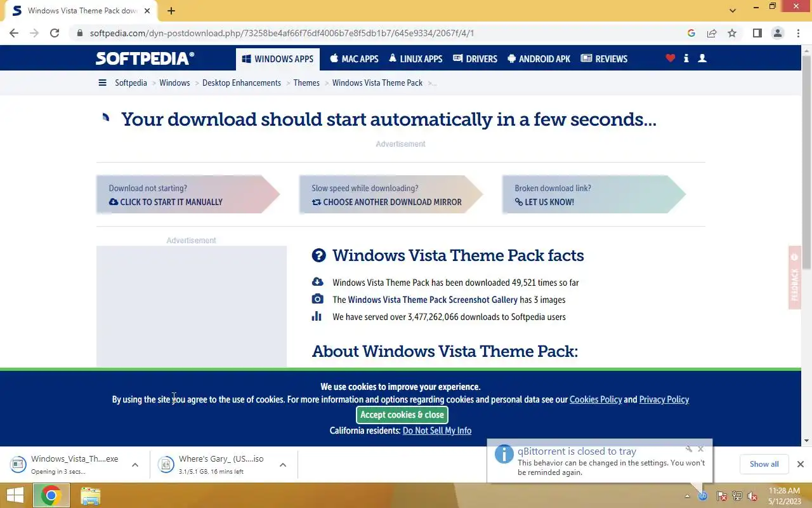Close the qBittorrent tray notification

tap(700, 449)
